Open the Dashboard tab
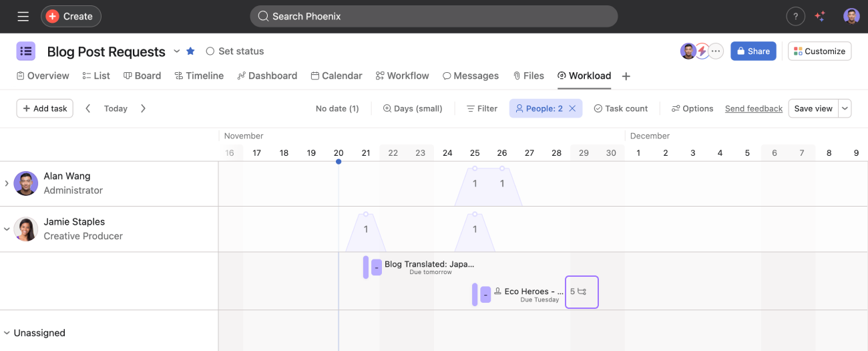Screen dimensions: 868x351 click(267, 76)
